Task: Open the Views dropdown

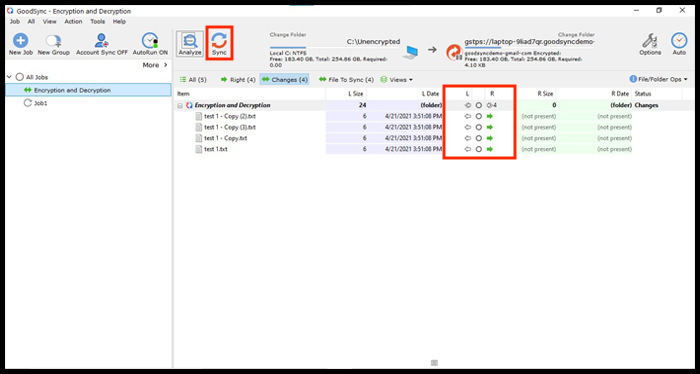Action: (396, 80)
